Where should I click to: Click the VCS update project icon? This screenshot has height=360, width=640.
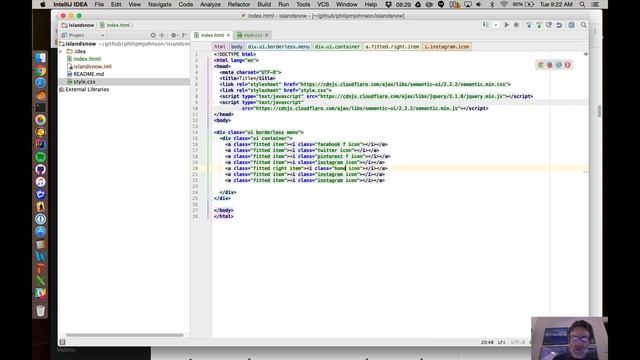click(529, 25)
